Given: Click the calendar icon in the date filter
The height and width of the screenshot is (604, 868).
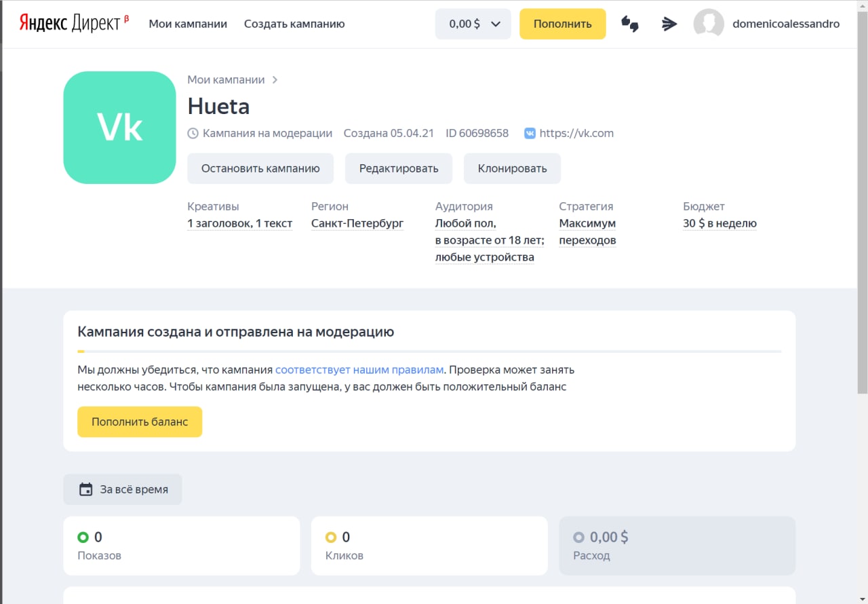Looking at the screenshot, I should 85,489.
